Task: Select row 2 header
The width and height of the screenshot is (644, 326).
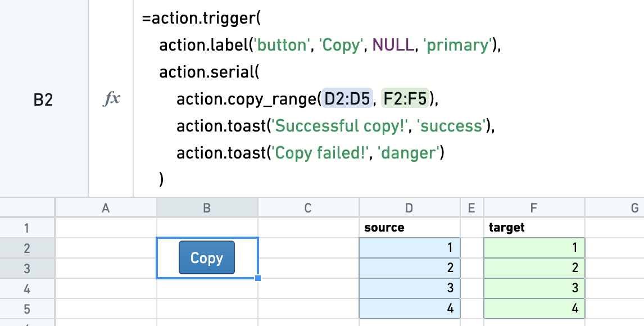Action: click(27, 248)
